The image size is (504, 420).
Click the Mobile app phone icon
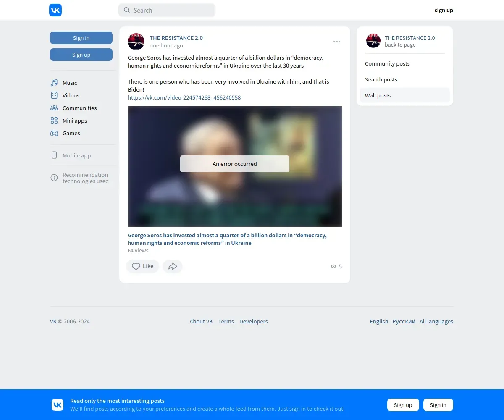pyautogui.click(x=54, y=155)
